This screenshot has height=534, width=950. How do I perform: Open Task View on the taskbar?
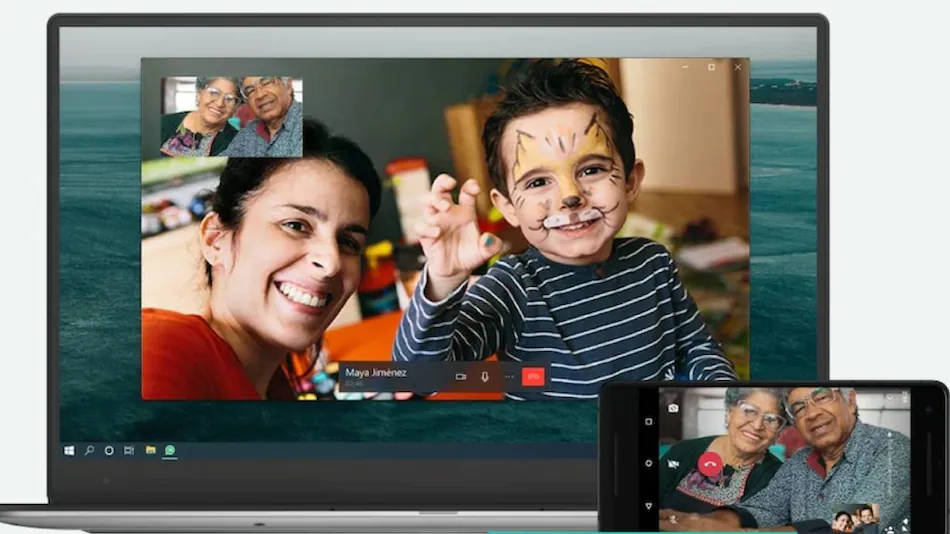(x=129, y=451)
